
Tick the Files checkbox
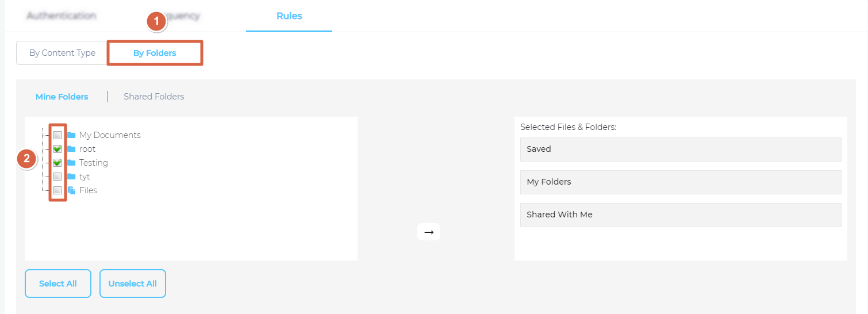click(57, 190)
